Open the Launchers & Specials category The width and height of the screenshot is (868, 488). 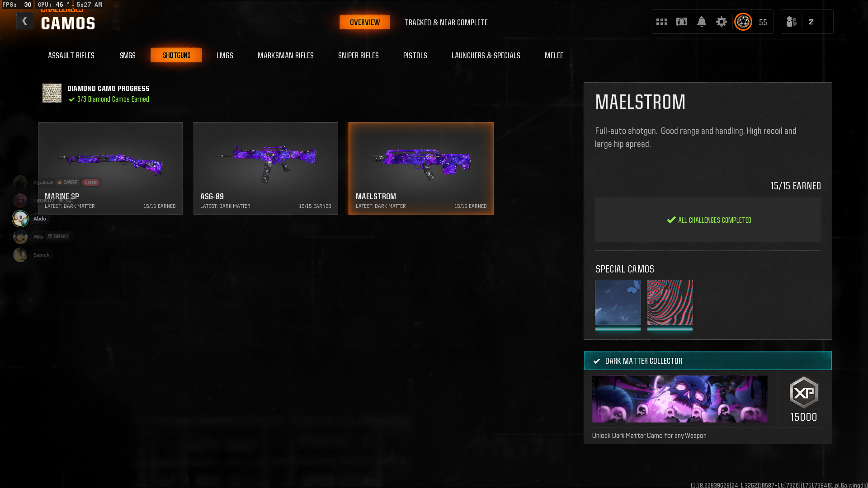coord(486,55)
